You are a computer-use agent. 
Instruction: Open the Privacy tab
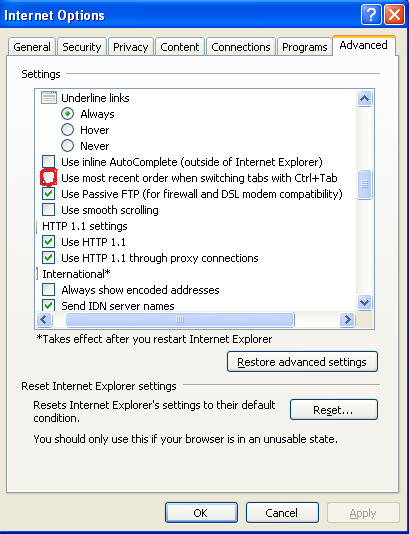coord(130,47)
